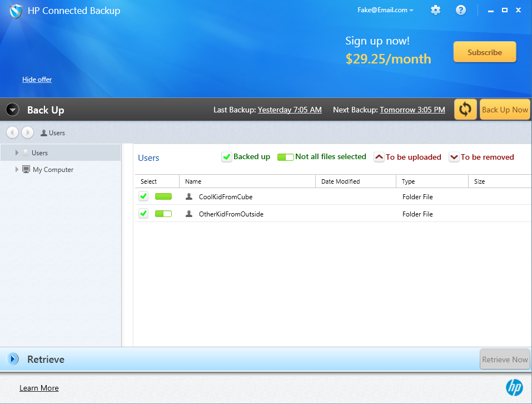Click the Backed up legend checkmark icon
Screen dimensions: 532x404
227,157
